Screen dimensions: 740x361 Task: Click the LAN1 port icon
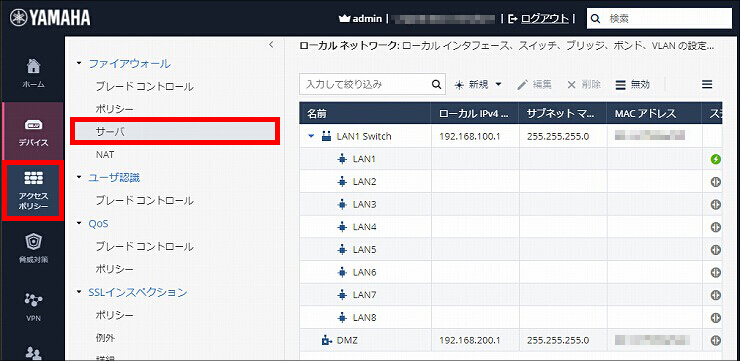pyautogui.click(x=343, y=159)
